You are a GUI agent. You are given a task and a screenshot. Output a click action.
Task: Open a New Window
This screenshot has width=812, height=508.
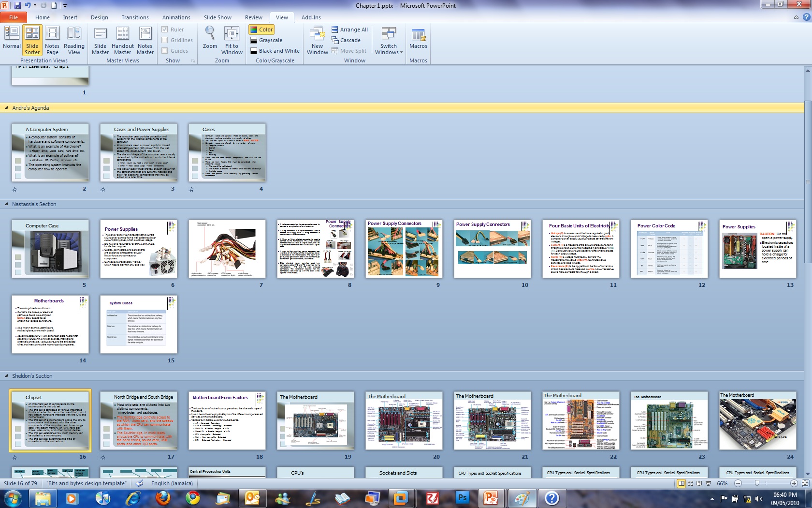(x=317, y=40)
